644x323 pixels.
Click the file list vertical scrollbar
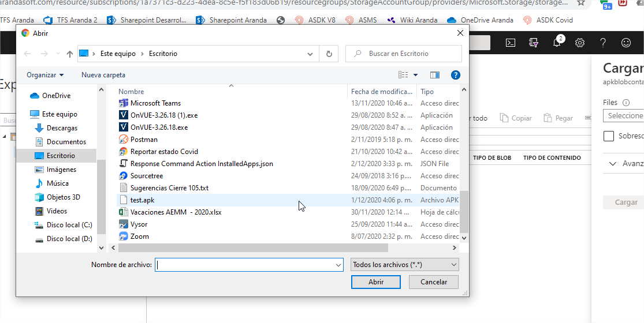[464, 212]
